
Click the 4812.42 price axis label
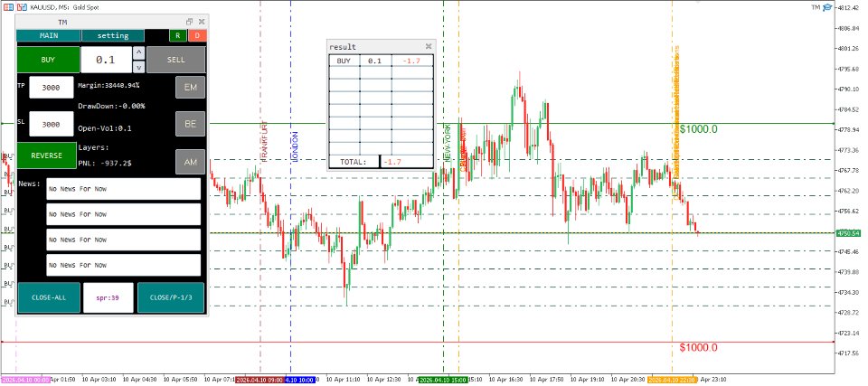[x=849, y=8]
